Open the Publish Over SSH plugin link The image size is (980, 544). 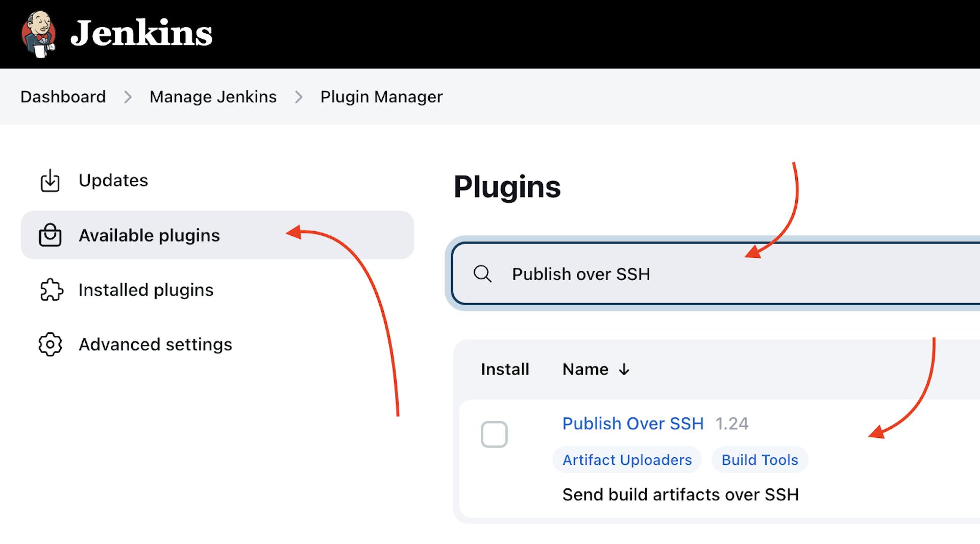[x=632, y=424]
